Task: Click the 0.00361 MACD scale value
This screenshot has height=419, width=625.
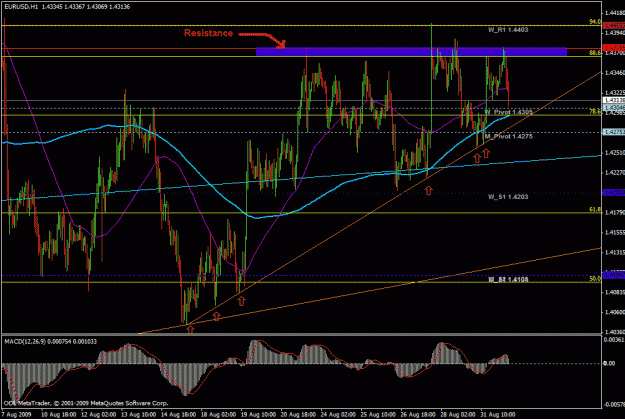Action: (615, 340)
